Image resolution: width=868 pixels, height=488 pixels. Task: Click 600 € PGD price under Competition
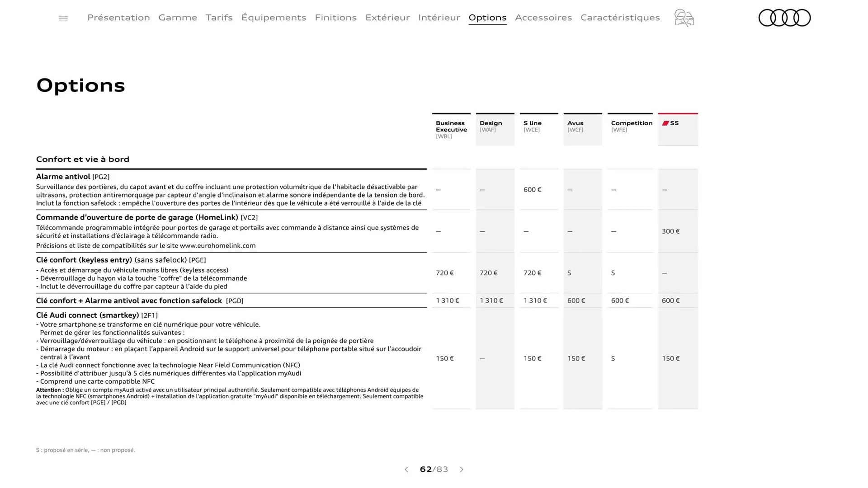tap(620, 300)
